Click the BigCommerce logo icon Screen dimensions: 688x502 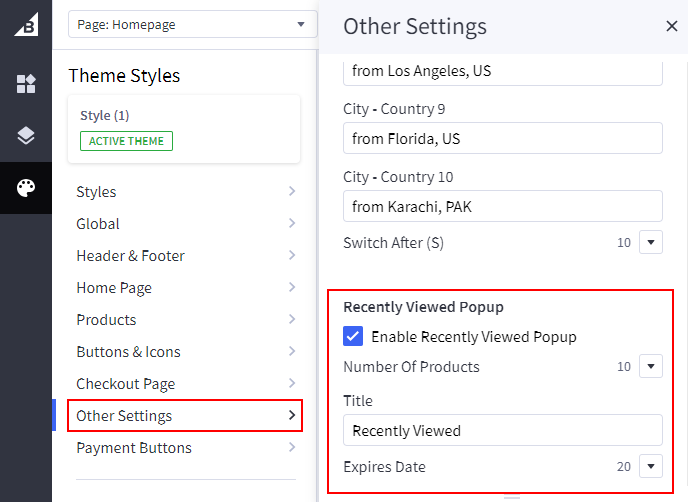click(26, 26)
